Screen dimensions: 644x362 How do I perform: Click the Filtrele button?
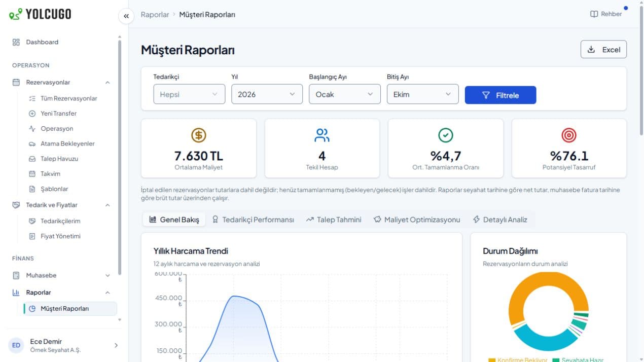pos(500,95)
